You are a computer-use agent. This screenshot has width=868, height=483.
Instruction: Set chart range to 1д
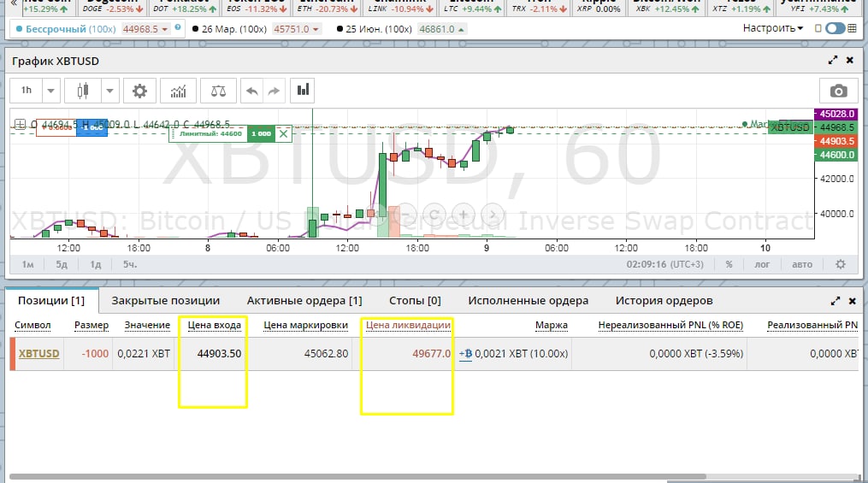[x=95, y=264]
